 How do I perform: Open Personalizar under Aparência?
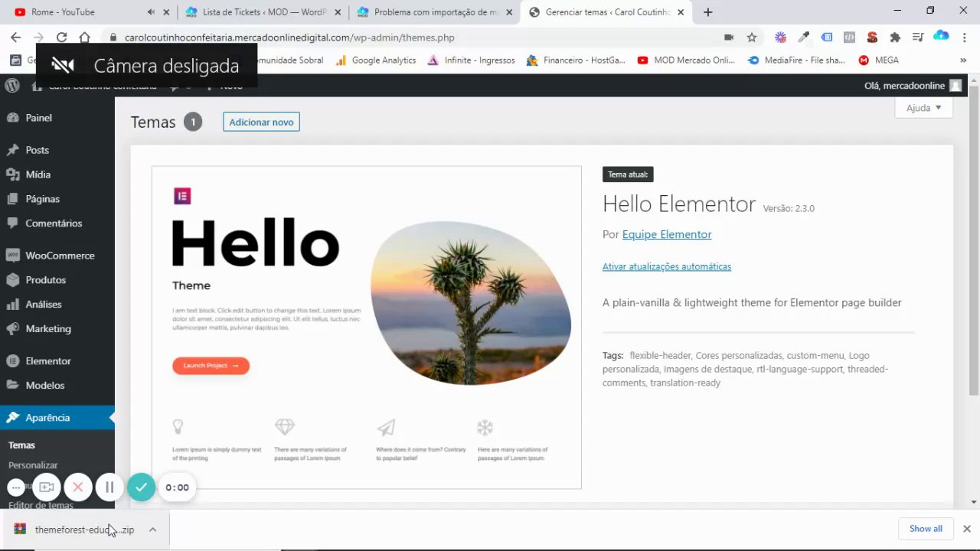pyautogui.click(x=33, y=465)
